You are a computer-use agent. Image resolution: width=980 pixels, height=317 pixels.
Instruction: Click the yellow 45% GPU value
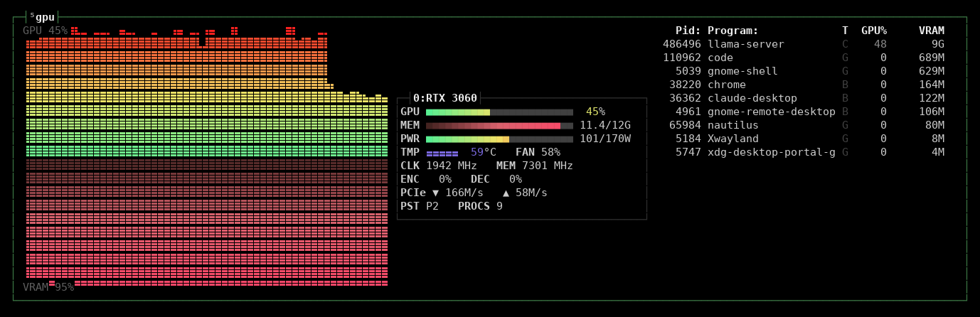pos(595,112)
